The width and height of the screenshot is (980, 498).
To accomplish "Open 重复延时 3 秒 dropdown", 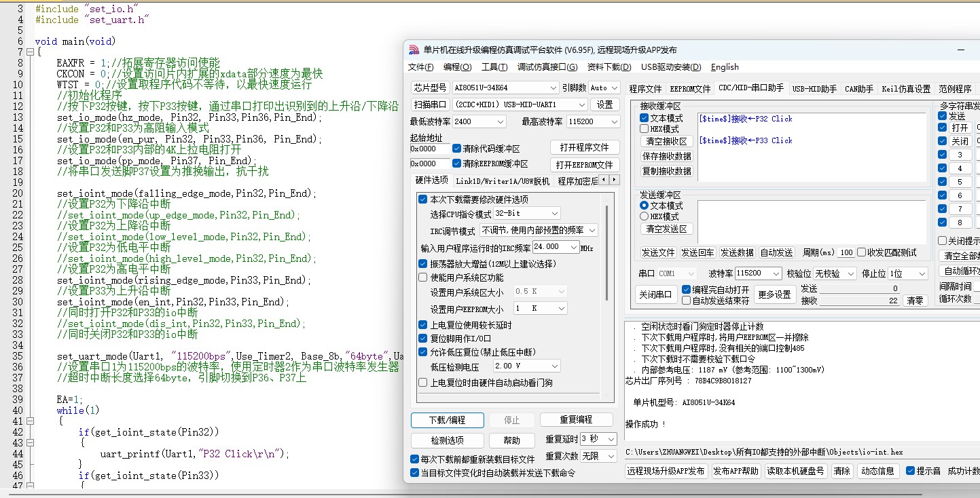I will (598, 439).
